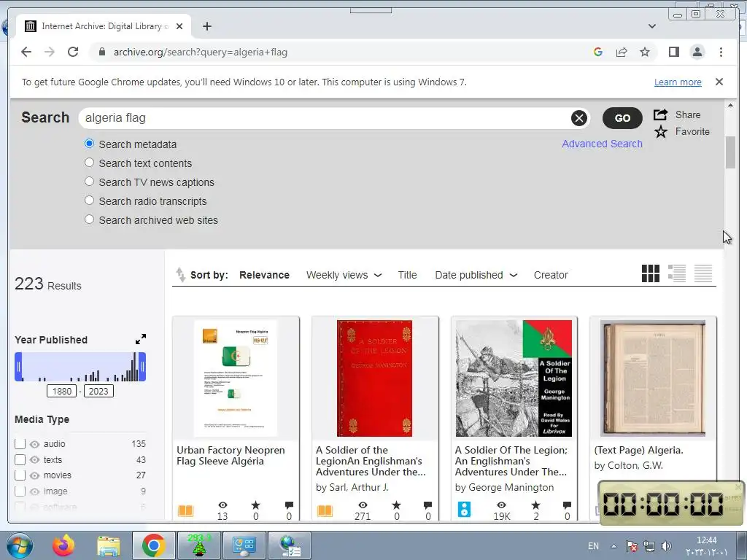Screen dimensions: 747x560
Task: Sort results by Title
Action: pyautogui.click(x=407, y=275)
